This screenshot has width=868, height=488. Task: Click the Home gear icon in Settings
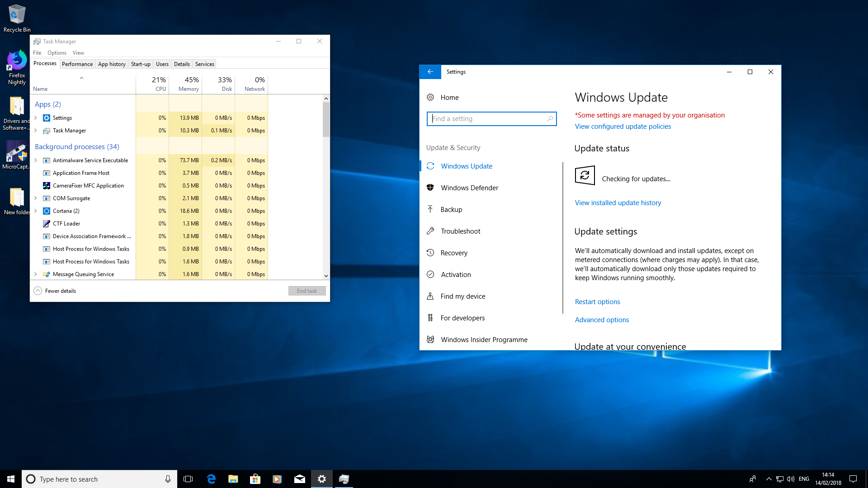(430, 97)
